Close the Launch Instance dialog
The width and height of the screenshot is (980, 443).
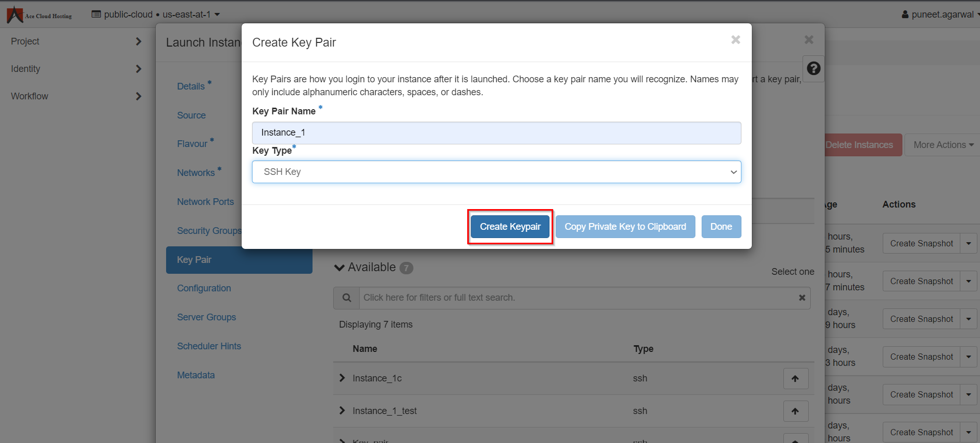click(x=809, y=40)
